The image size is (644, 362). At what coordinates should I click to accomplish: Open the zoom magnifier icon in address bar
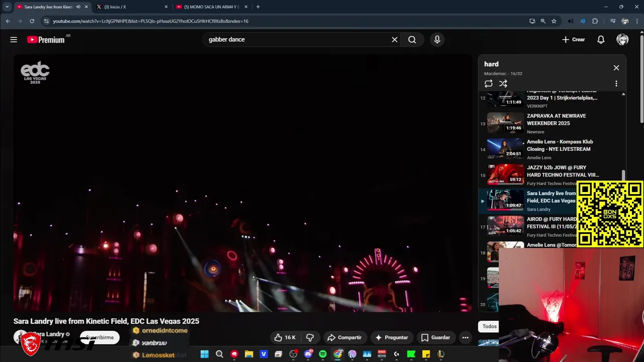(x=543, y=21)
